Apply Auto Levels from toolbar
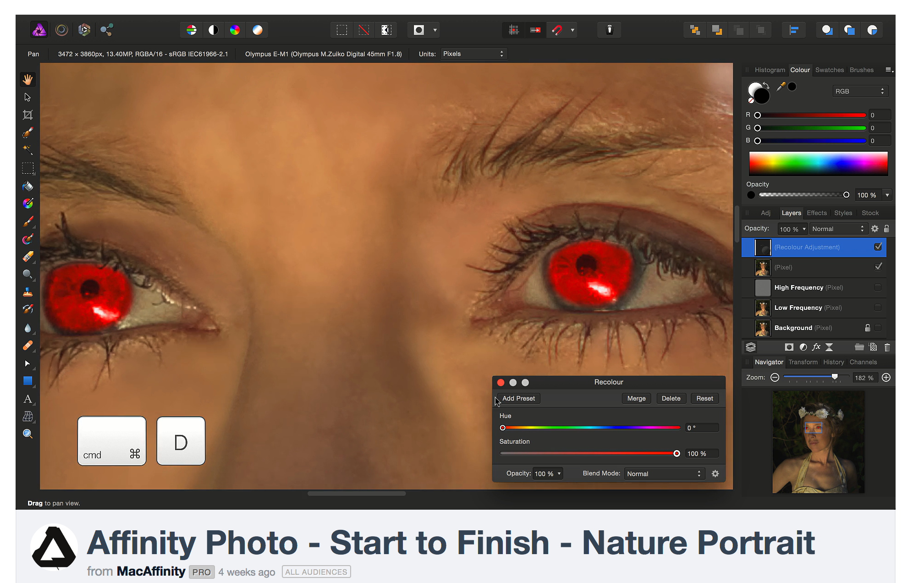Screen dimensions: 924x583 point(192,30)
